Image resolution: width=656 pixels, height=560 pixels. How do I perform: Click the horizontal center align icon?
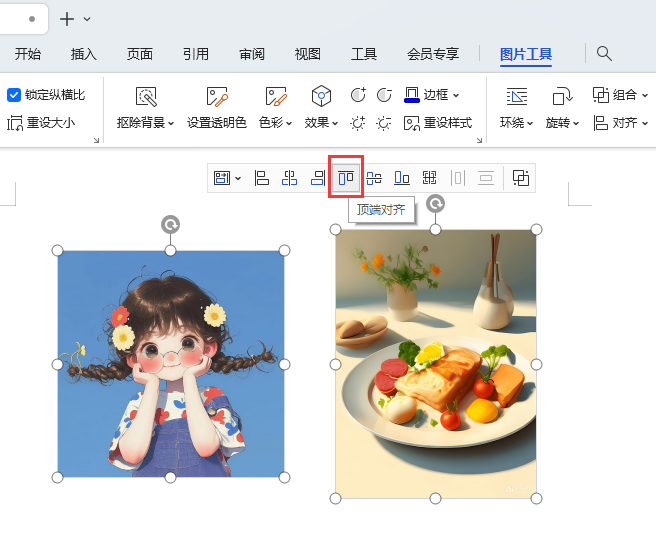point(290,178)
